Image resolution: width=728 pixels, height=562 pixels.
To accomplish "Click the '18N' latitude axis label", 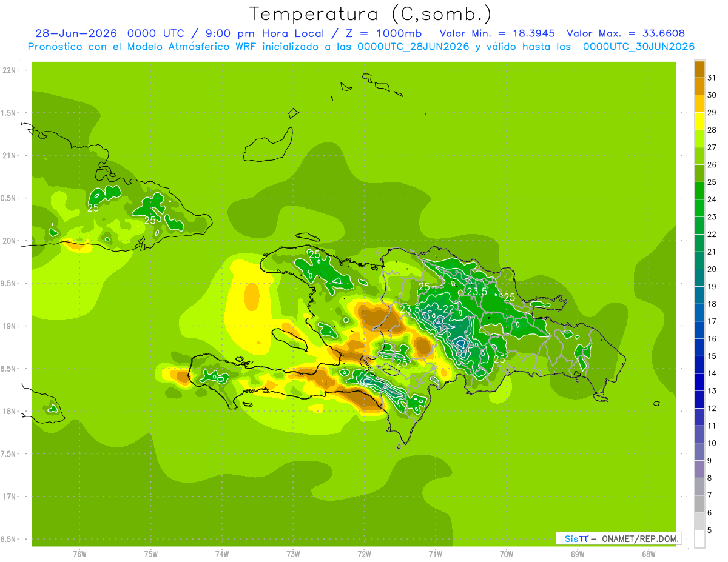I will coord(9,412).
